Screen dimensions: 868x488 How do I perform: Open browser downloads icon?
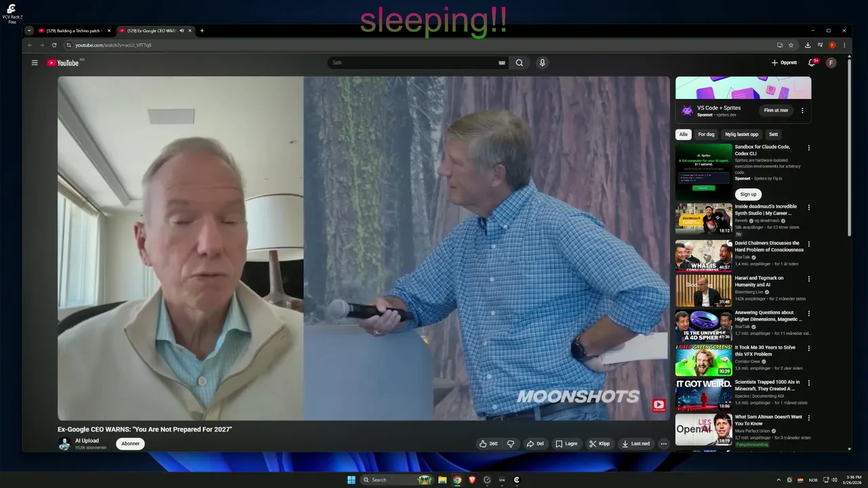click(808, 45)
